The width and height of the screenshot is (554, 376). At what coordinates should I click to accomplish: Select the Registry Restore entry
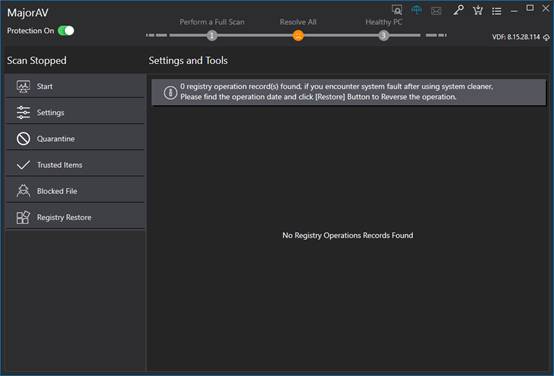pos(75,217)
